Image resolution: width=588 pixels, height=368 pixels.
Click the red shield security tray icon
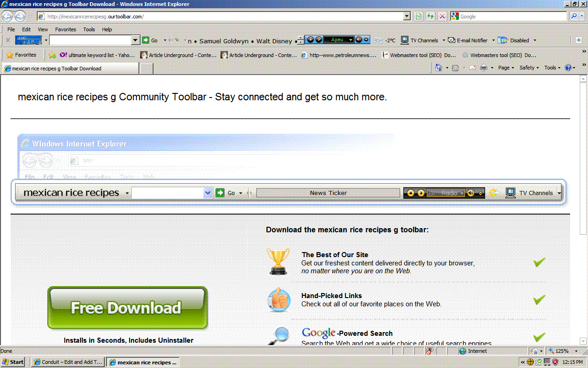(555, 362)
